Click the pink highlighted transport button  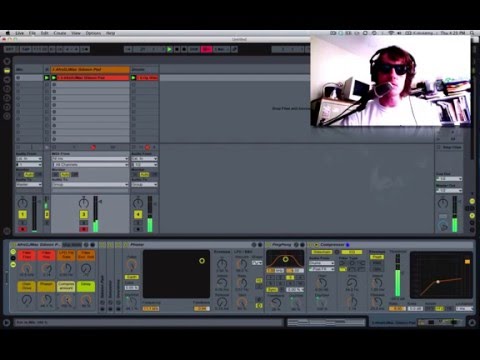click(206, 49)
